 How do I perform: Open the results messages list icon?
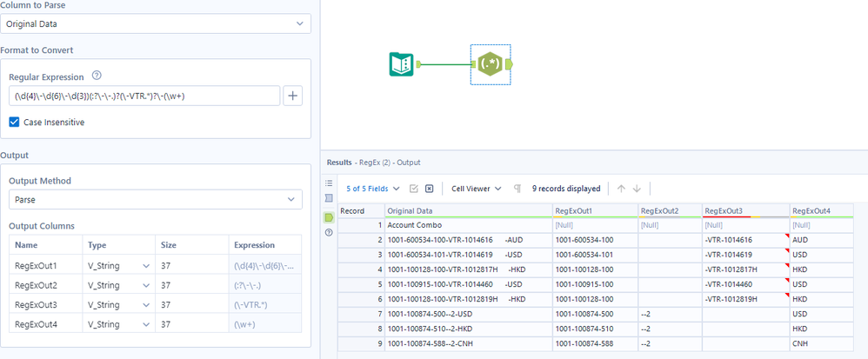[329, 183]
